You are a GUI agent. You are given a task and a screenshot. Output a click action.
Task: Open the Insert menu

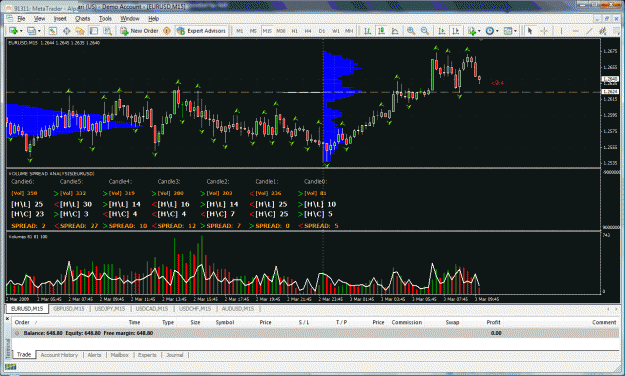[x=60, y=18]
